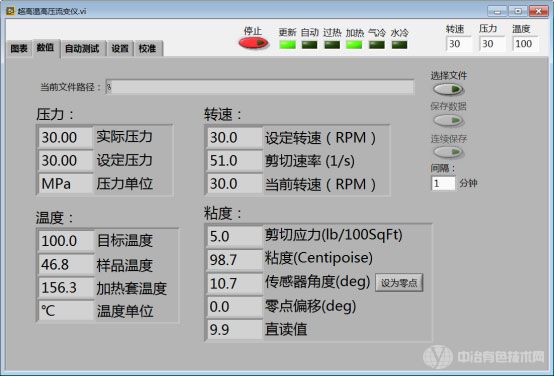
Task: Click the 设为零点 button
Action: click(399, 283)
